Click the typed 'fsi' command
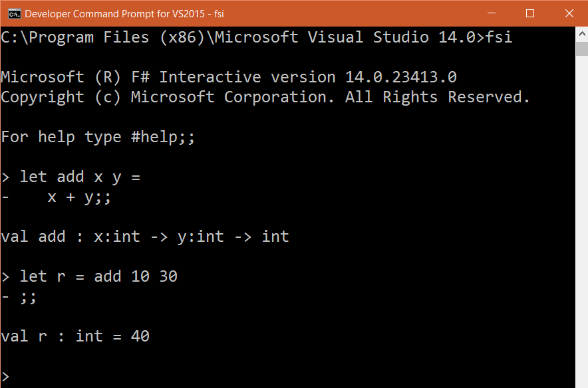The image size is (588, 388). [x=499, y=37]
